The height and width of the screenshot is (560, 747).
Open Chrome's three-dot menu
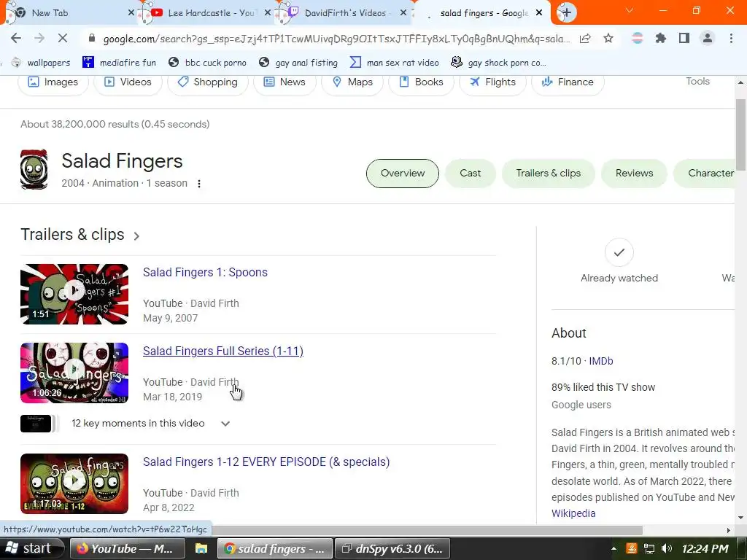pos(731,38)
